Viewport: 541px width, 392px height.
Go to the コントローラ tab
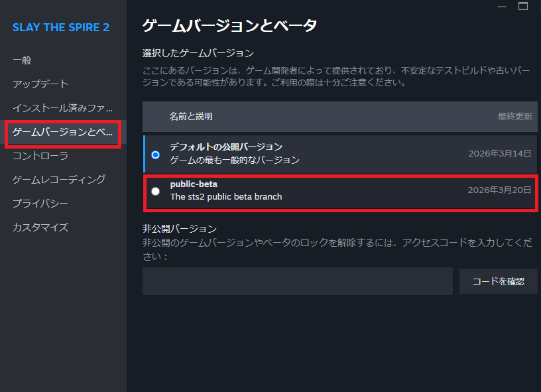click(40, 156)
